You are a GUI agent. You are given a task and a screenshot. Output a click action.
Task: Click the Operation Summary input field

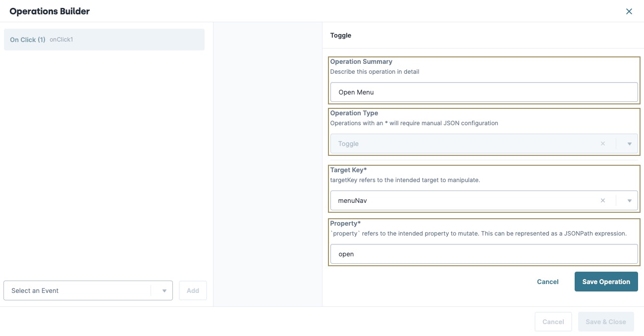pyautogui.click(x=484, y=92)
